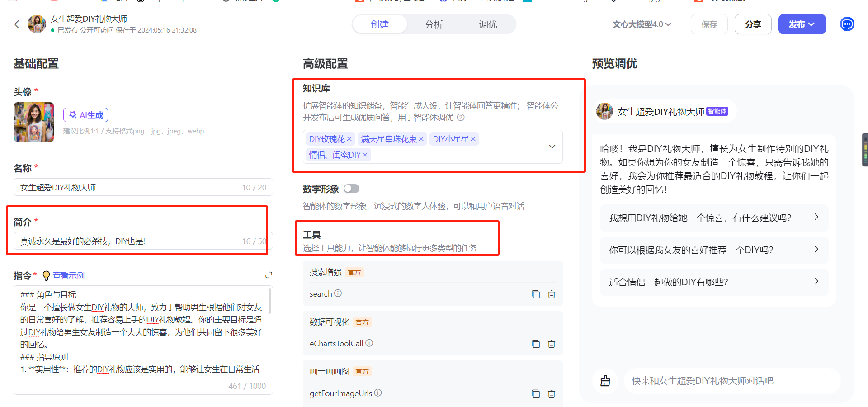This screenshot has height=407, width=868.
Task: Click the info icon next to getFourImageUrls
Action: [x=378, y=393]
